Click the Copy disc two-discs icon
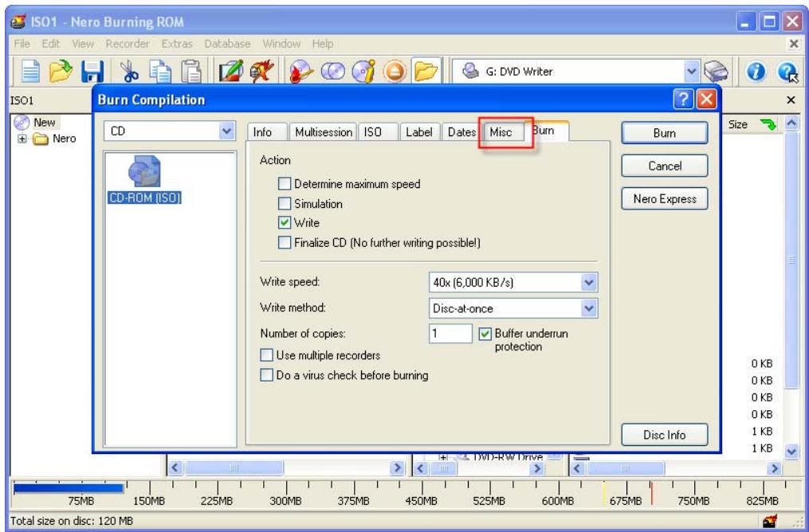Screen dimensions: 809x532 (333, 72)
